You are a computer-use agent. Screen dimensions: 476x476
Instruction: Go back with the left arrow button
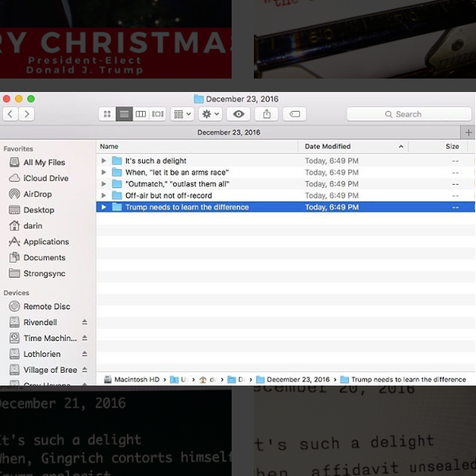10,114
